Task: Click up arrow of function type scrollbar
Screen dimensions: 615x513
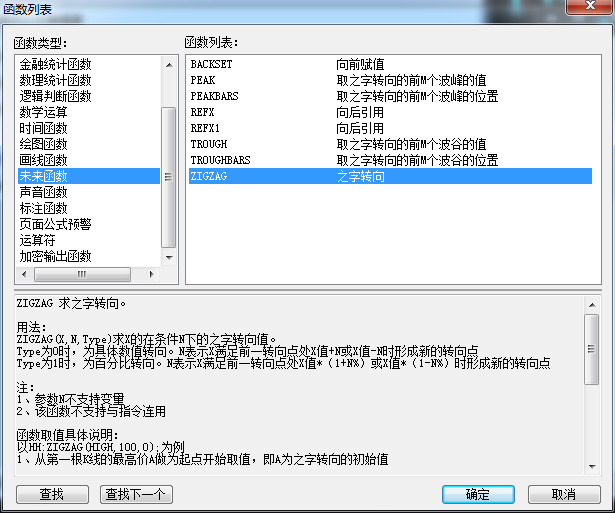Action: pyautogui.click(x=169, y=65)
